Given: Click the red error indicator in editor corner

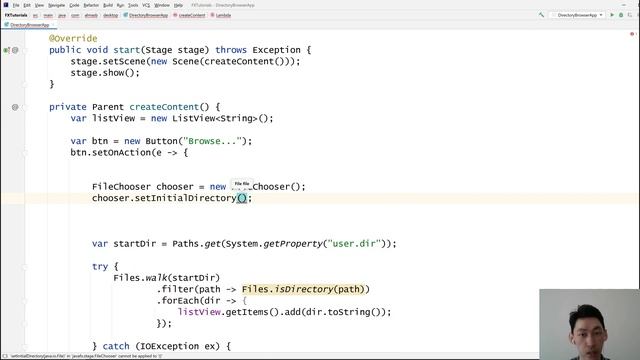Looking at the screenshot, I should [632, 34].
